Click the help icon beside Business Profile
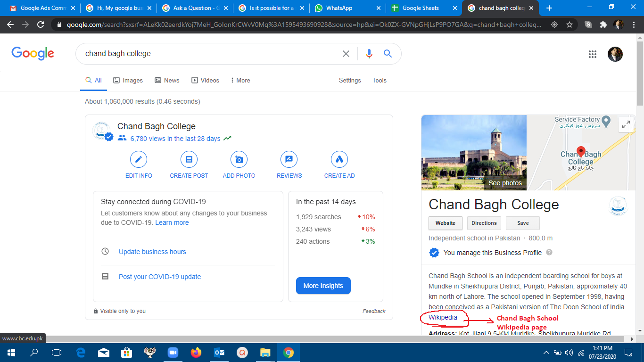This screenshot has width=644, height=362. tap(549, 252)
